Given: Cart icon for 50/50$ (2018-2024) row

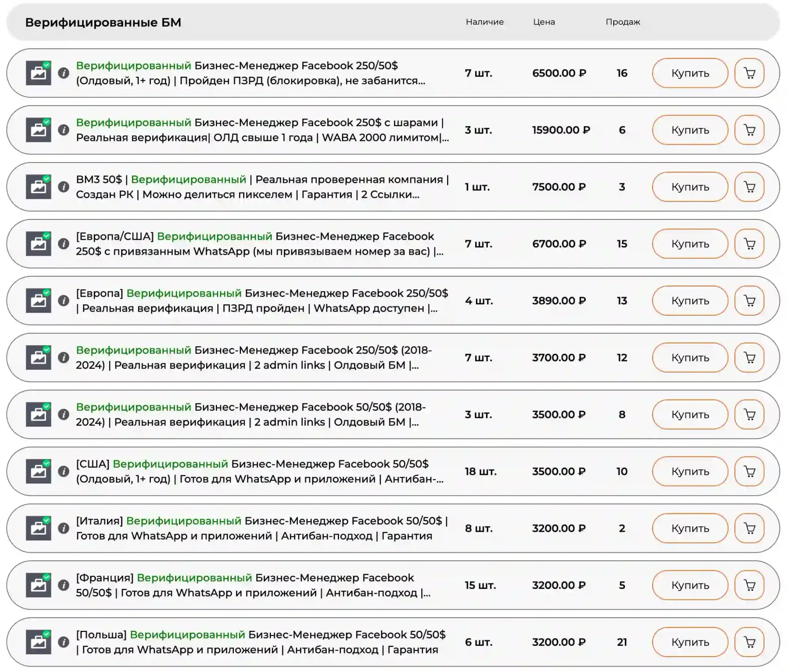Looking at the screenshot, I should click(x=749, y=415).
